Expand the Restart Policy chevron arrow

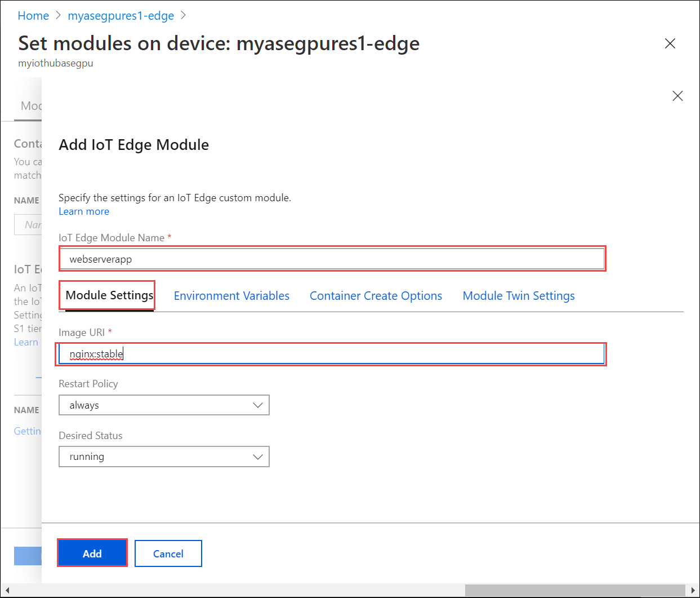[258, 405]
